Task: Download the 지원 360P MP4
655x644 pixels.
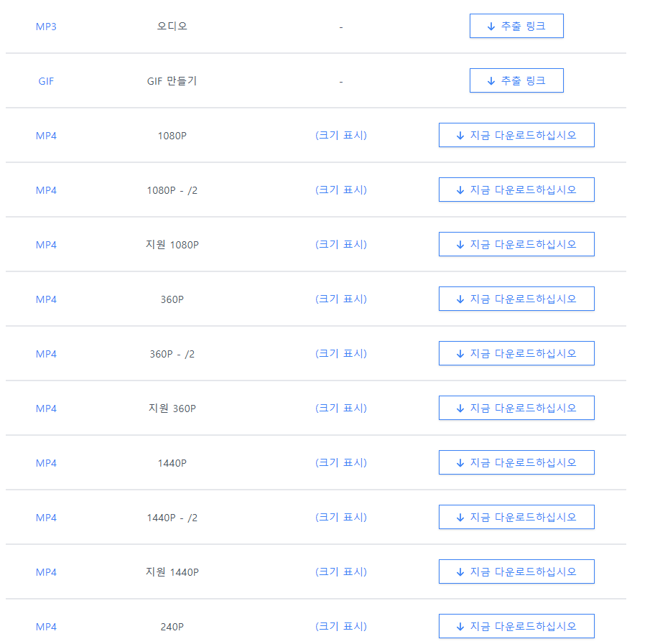Action: [516, 408]
